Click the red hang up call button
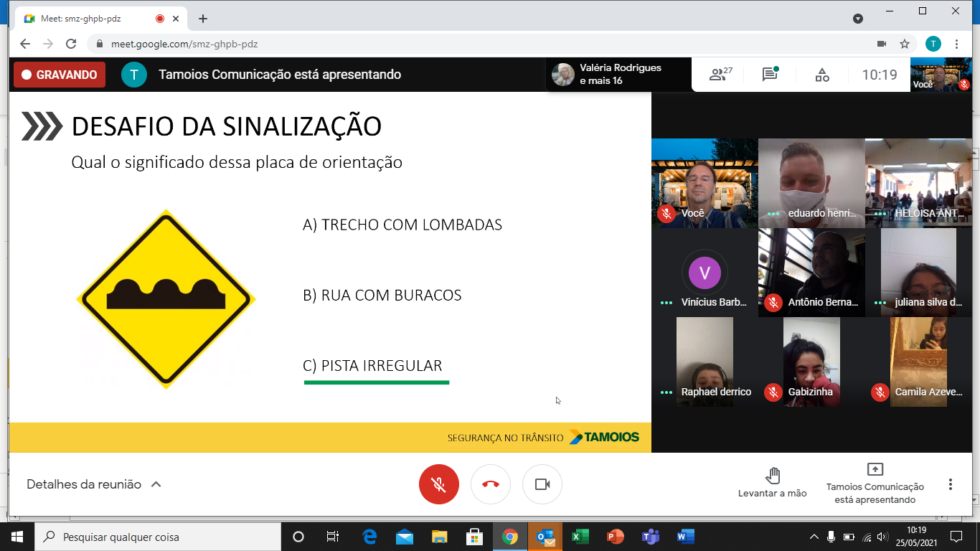 coord(491,484)
